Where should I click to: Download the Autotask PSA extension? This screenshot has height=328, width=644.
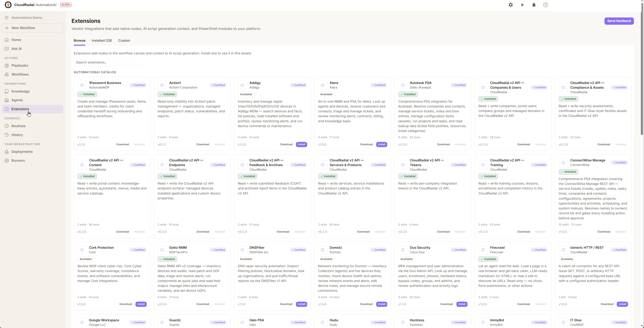pyautogui.click(x=443, y=145)
